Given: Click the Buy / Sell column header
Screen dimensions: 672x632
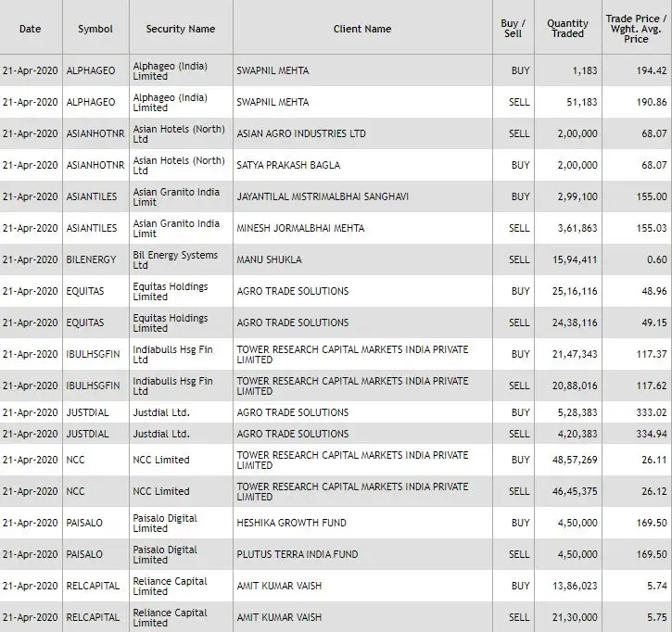Looking at the screenshot, I should point(511,29).
